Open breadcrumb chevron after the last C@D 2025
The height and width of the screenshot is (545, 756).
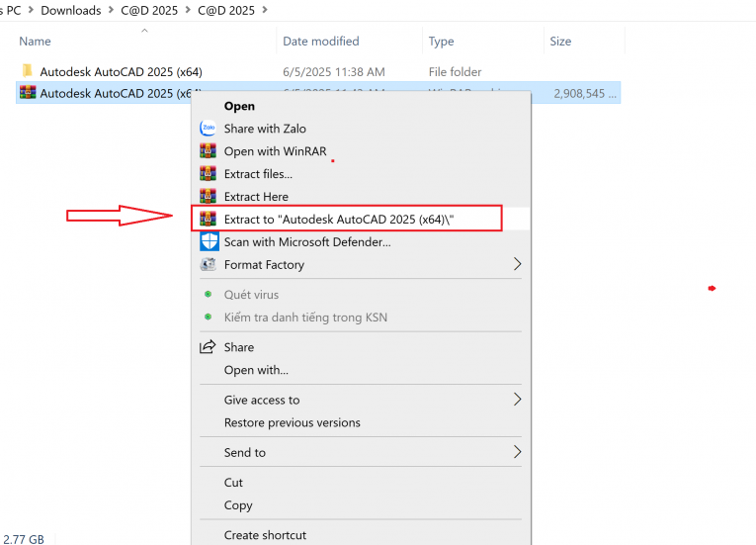(265, 10)
